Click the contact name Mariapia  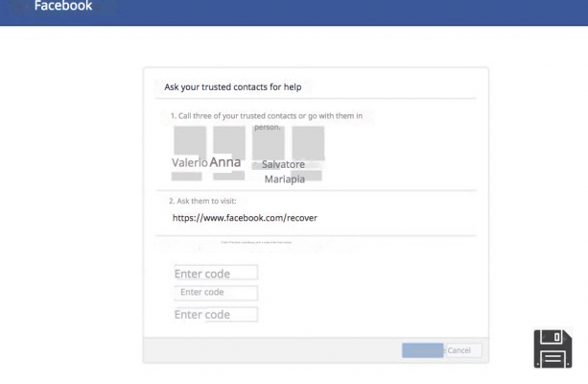point(285,180)
